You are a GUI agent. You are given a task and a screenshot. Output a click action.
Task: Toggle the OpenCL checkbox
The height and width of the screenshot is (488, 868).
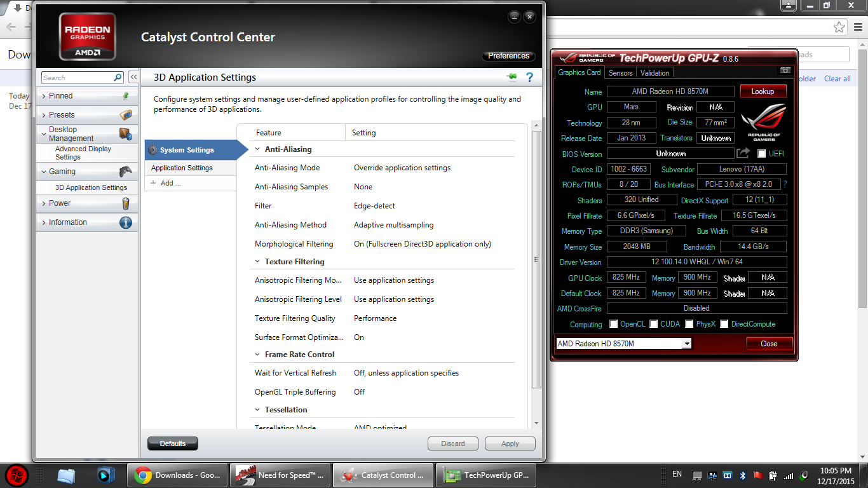tap(613, 324)
